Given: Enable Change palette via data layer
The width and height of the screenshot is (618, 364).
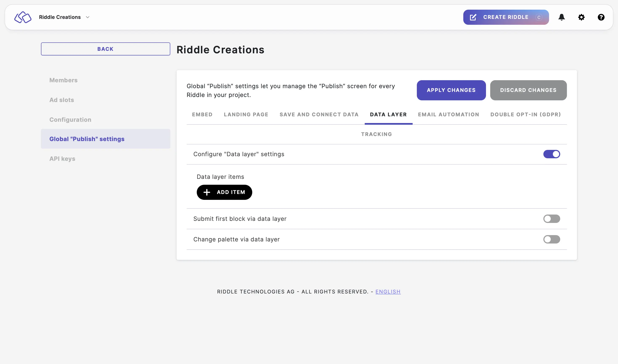Looking at the screenshot, I should click(551, 239).
